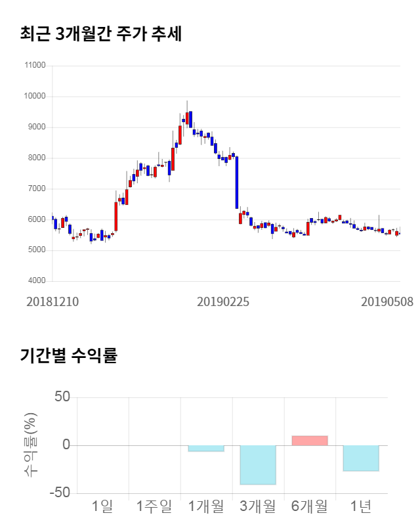Click the 11000 price axis label

point(35,66)
